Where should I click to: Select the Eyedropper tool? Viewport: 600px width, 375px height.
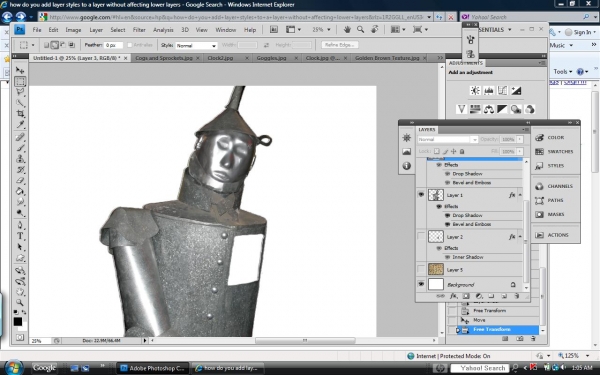pyautogui.click(x=20, y=124)
